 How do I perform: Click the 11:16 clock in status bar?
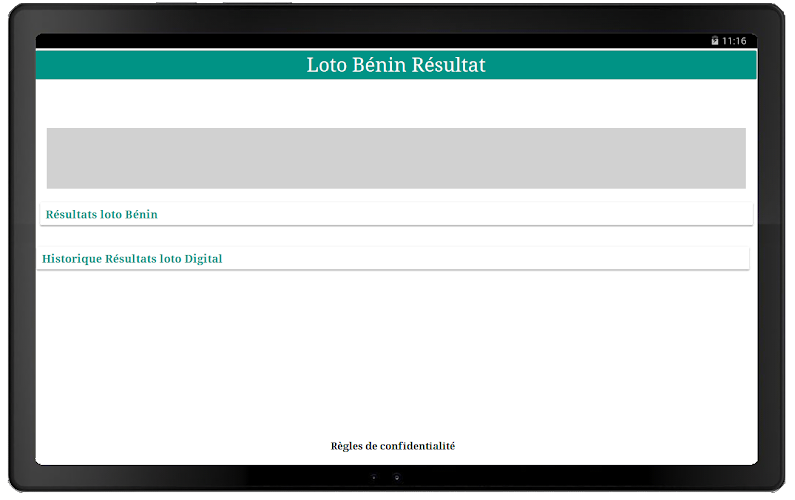(x=734, y=41)
